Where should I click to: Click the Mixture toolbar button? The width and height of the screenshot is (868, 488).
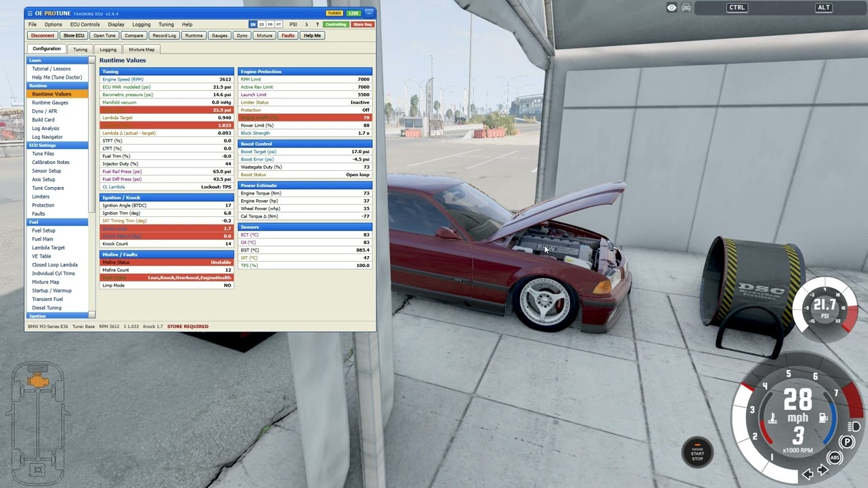click(x=264, y=35)
